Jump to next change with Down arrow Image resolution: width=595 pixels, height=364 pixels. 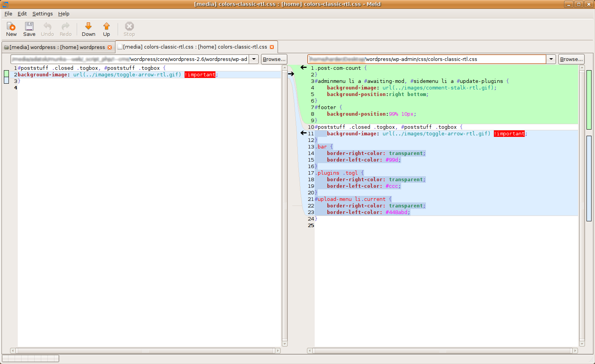point(88,27)
